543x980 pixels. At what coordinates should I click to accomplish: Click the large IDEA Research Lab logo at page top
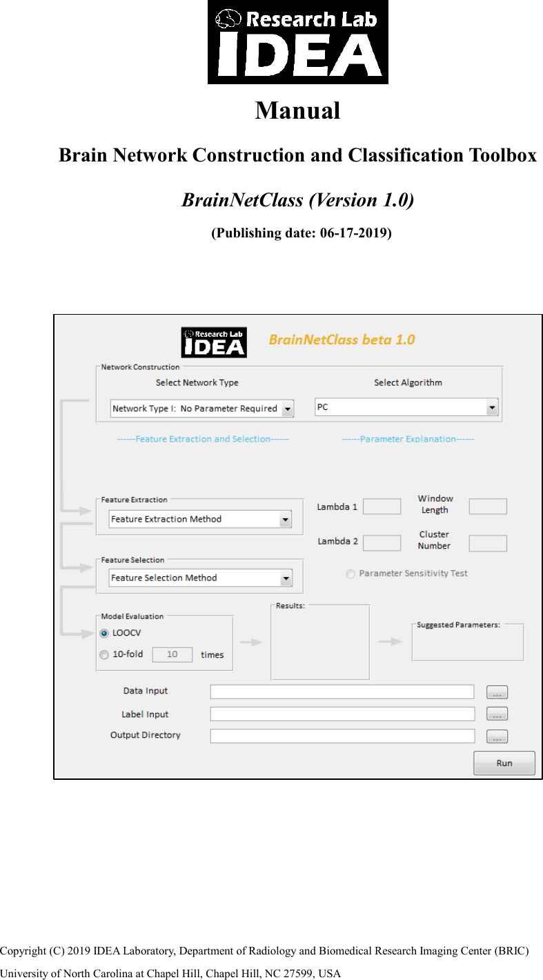pyautogui.click(x=298, y=42)
